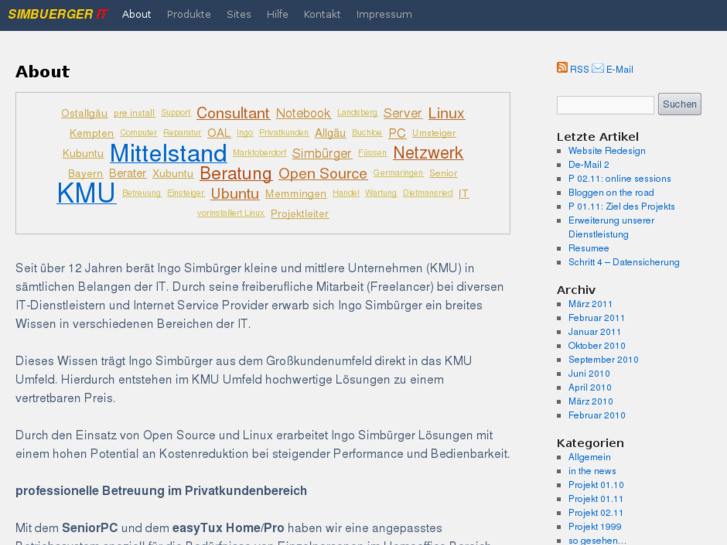The image size is (727, 545).
Task: Open the Impressum menu item
Action: 384,14
